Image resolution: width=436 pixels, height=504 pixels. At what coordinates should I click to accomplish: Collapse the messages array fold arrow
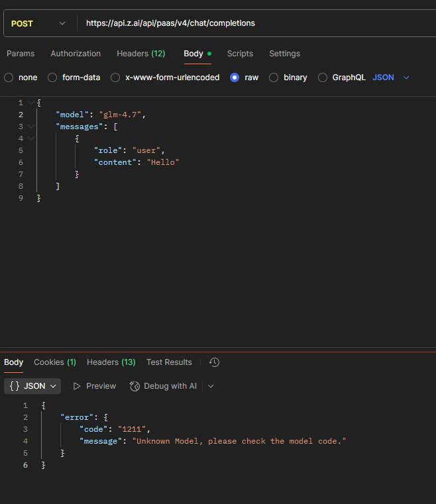pyautogui.click(x=31, y=126)
